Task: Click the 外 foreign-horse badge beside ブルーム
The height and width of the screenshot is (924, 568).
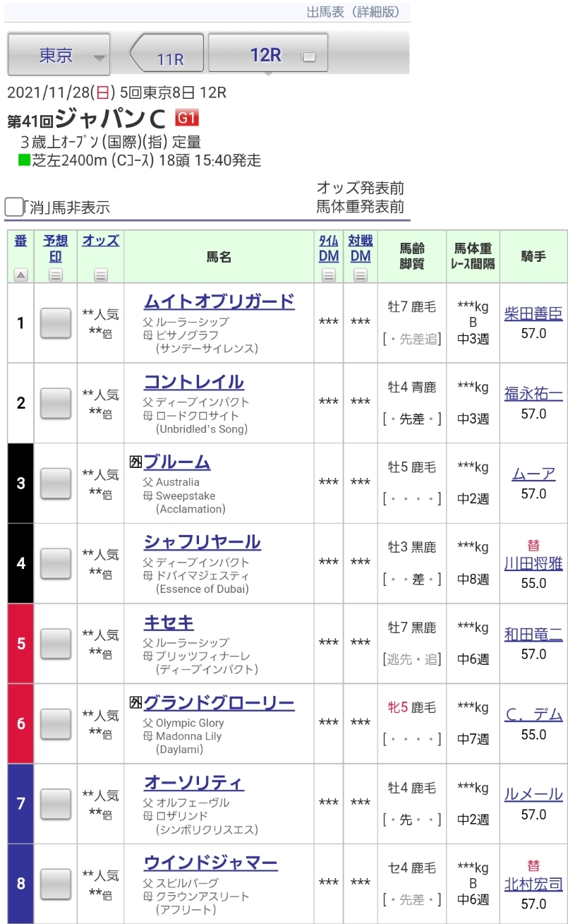Action: (x=135, y=462)
